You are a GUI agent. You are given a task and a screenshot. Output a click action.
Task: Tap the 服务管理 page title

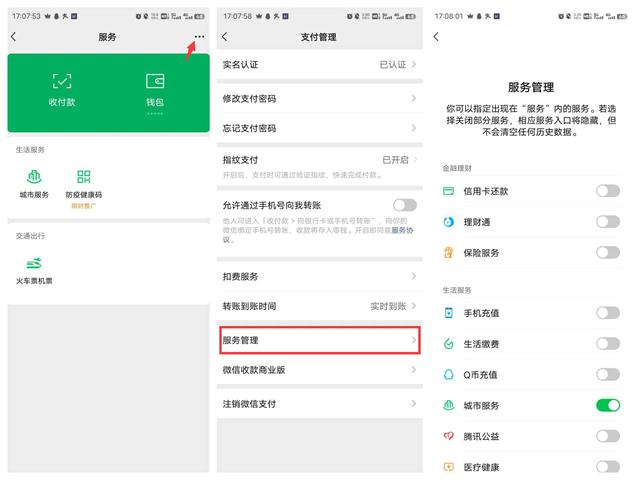pos(531,87)
